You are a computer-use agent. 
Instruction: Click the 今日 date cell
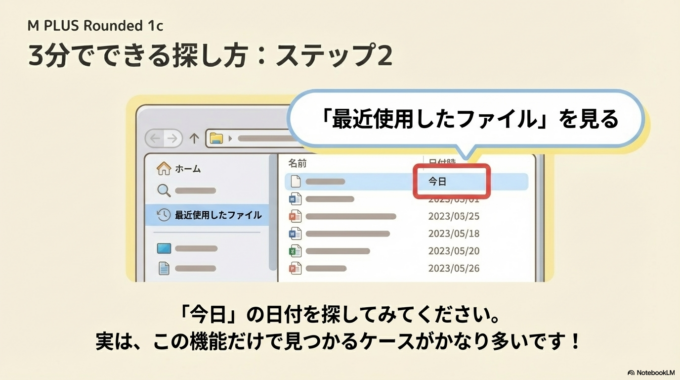click(x=437, y=181)
